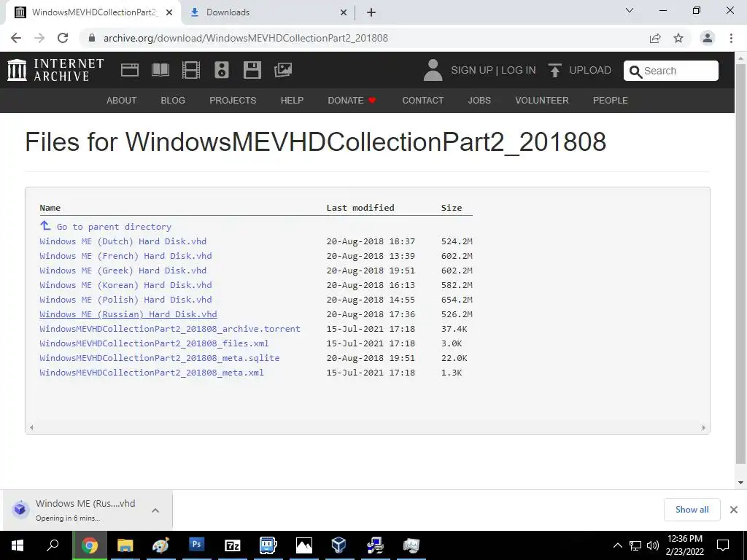Download Windows ME (Korean) Hard Disk.vhd

pos(125,285)
